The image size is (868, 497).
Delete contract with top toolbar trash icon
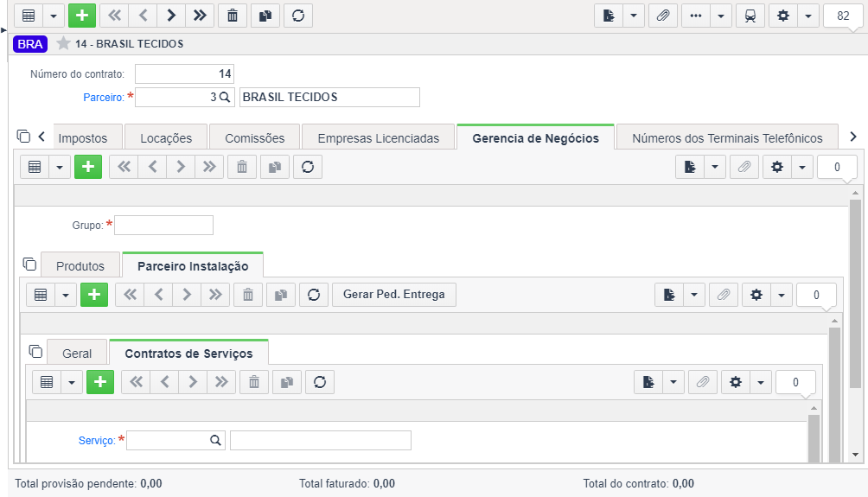233,16
